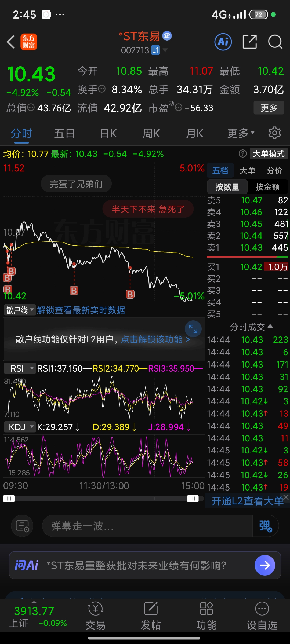Tap 问Ai question box
This screenshot has width=290, height=644.
point(145,565)
